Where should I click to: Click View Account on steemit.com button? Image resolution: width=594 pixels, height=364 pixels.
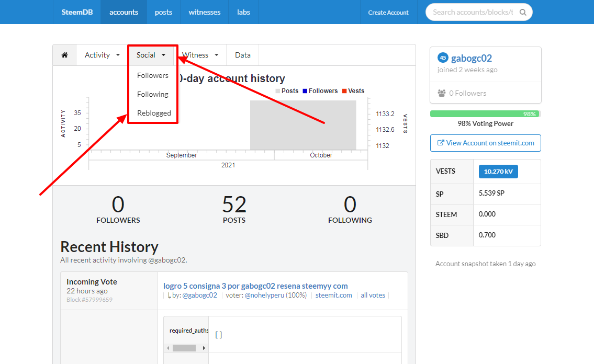coord(486,143)
